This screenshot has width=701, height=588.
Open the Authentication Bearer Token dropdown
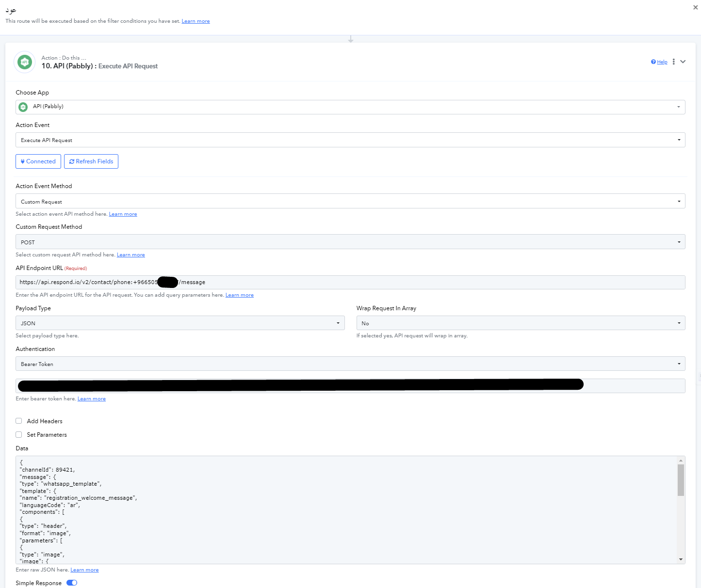pos(350,364)
